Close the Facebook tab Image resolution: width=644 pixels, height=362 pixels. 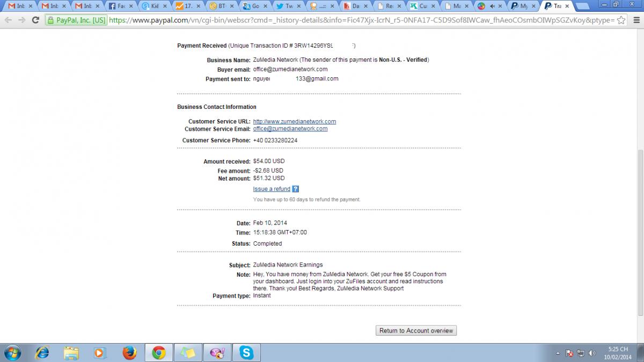[130, 6]
